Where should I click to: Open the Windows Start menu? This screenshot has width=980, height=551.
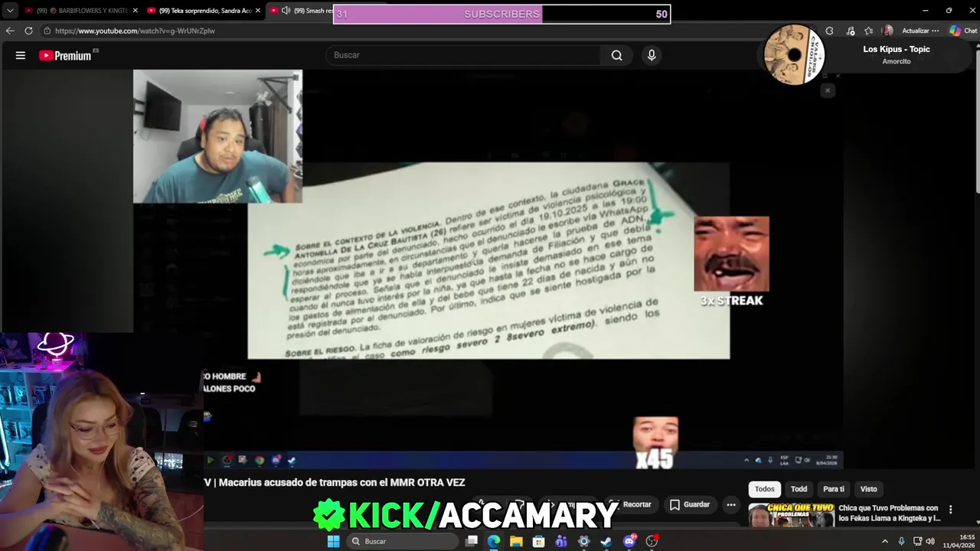click(x=333, y=541)
